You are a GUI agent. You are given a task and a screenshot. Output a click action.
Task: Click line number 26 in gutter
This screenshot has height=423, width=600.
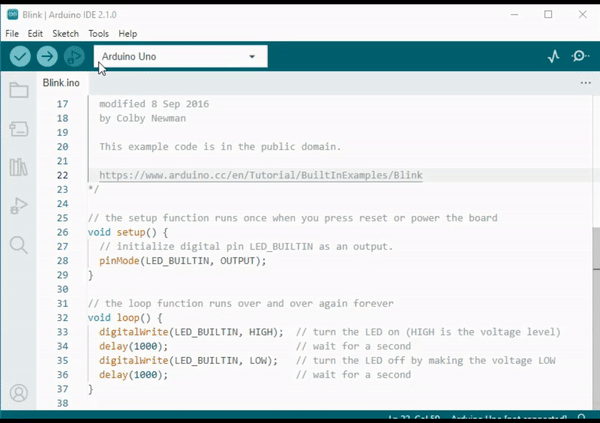point(62,232)
